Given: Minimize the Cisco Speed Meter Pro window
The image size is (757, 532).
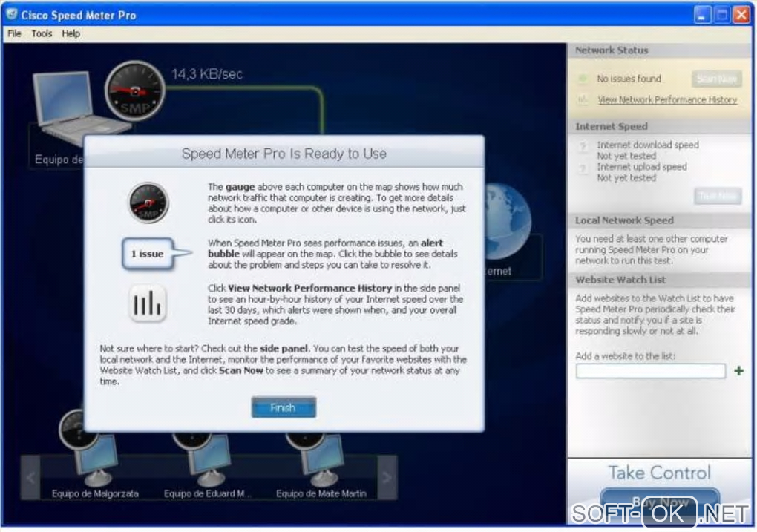Looking at the screenshot, I should click(702, 15).
